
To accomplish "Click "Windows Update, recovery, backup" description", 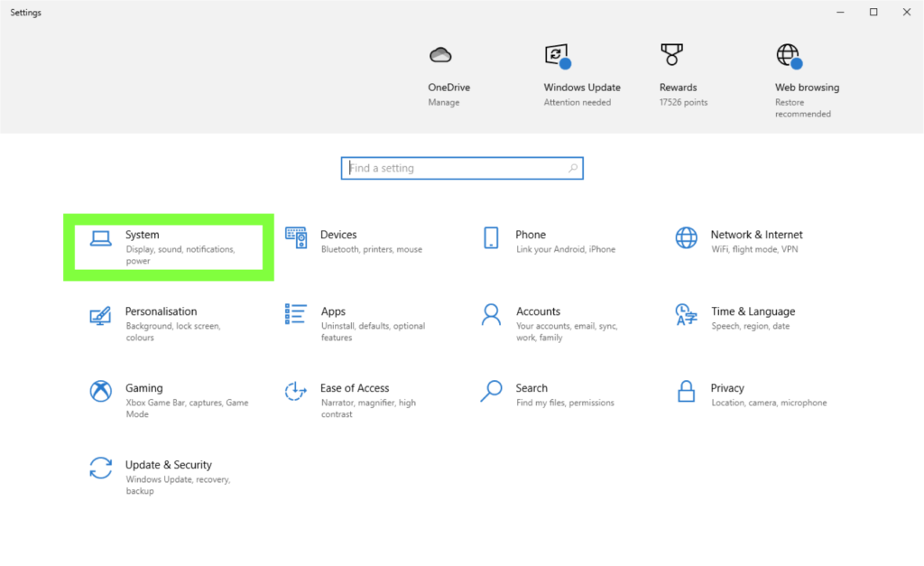I will [x=178, y=486].
